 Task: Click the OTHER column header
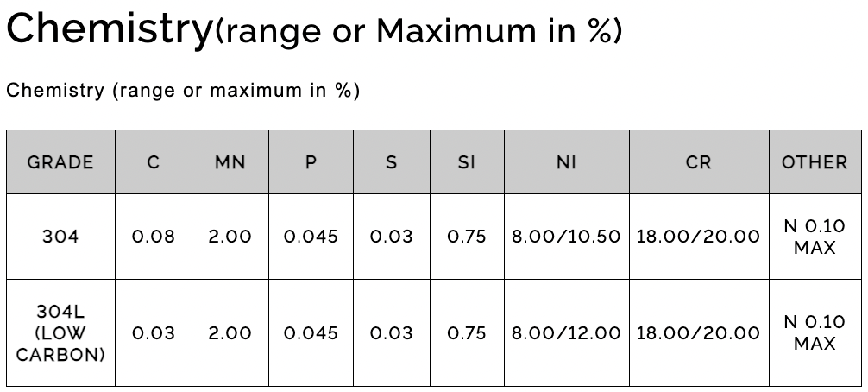tap(815, 162)
